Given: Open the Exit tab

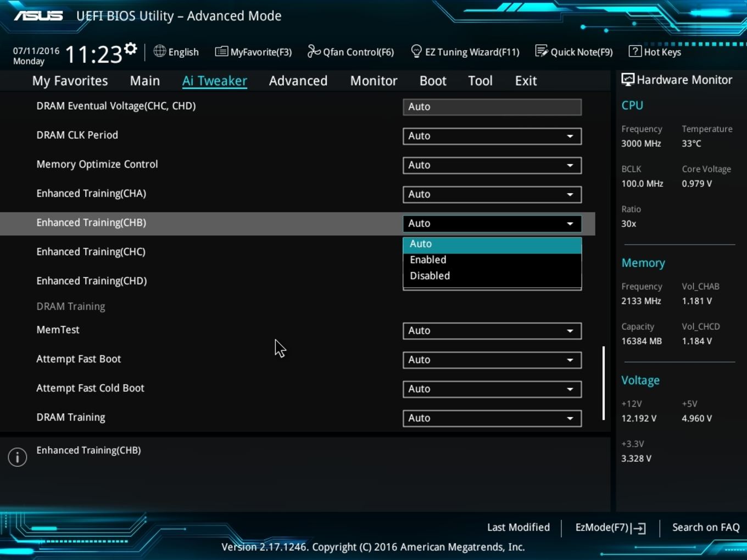Looking at the screenshot, I should tap(526, 81).
